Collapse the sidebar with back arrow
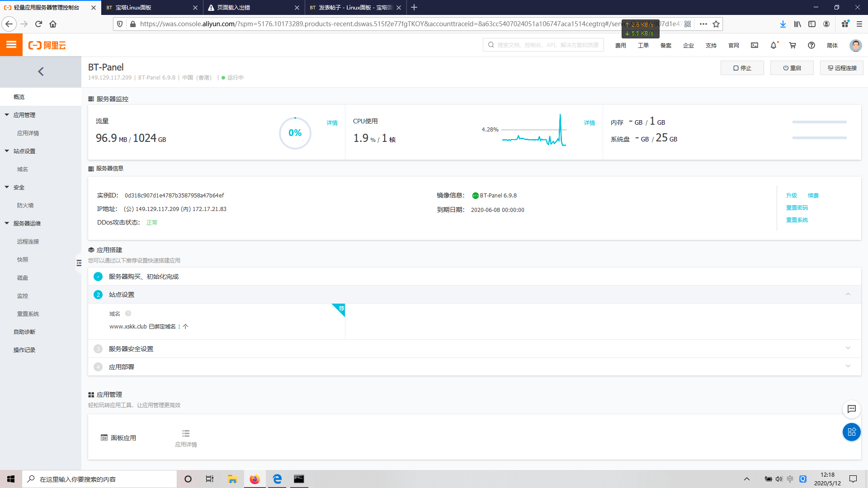Screen dimensions: 868x488 click(41, 71)
